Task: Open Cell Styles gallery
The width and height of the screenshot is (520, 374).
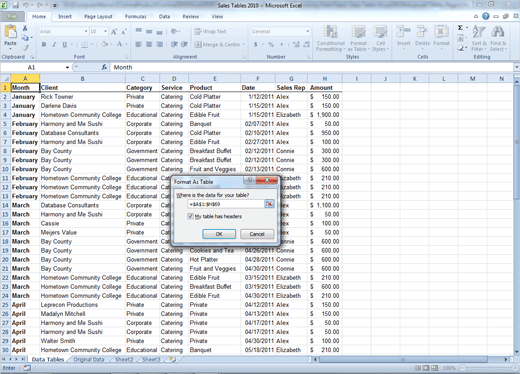Action: [380, 38]
